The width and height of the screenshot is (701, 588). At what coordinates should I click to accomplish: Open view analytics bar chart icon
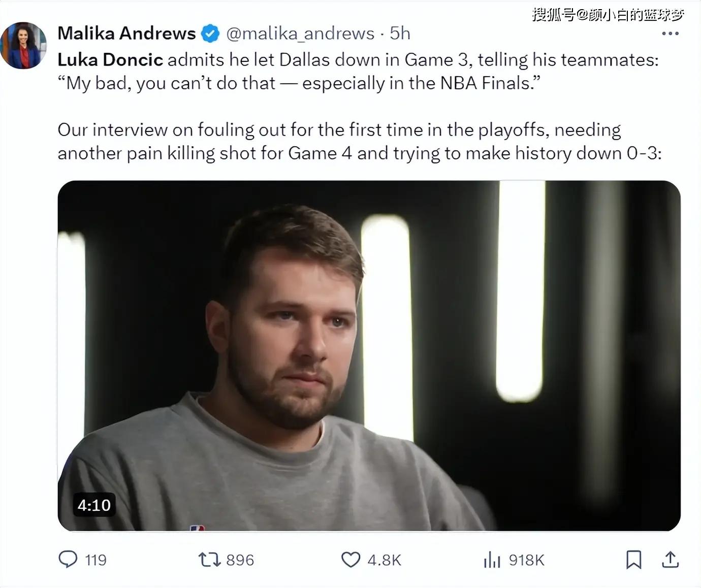click(x=492, y=560)
